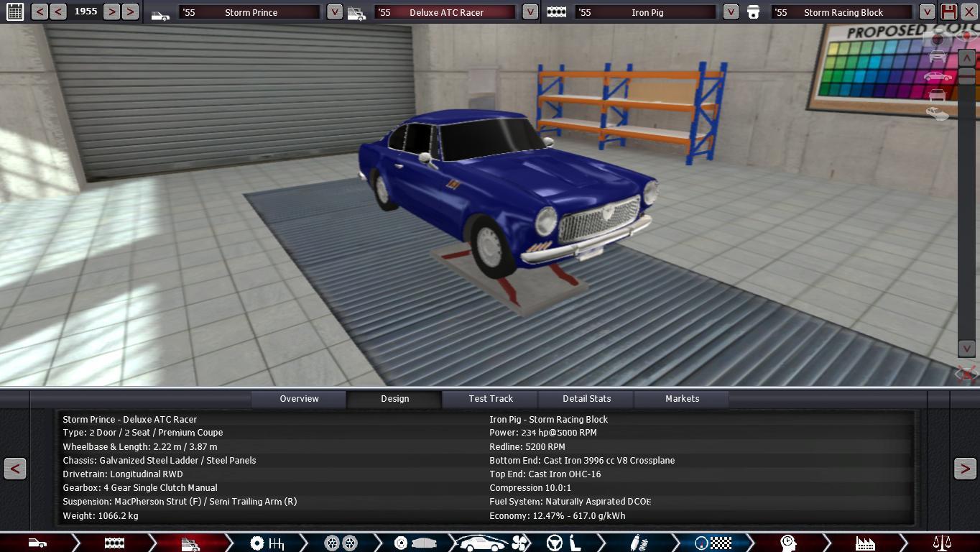Viewport: 980px width, 552px height.
Task: Switch to side view car camera
Action: click(937, 76)
